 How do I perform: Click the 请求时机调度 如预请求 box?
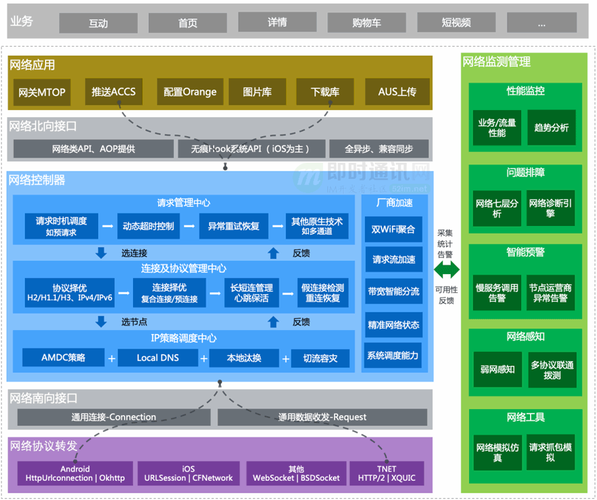pyautogui.click(x=61, y=226)
